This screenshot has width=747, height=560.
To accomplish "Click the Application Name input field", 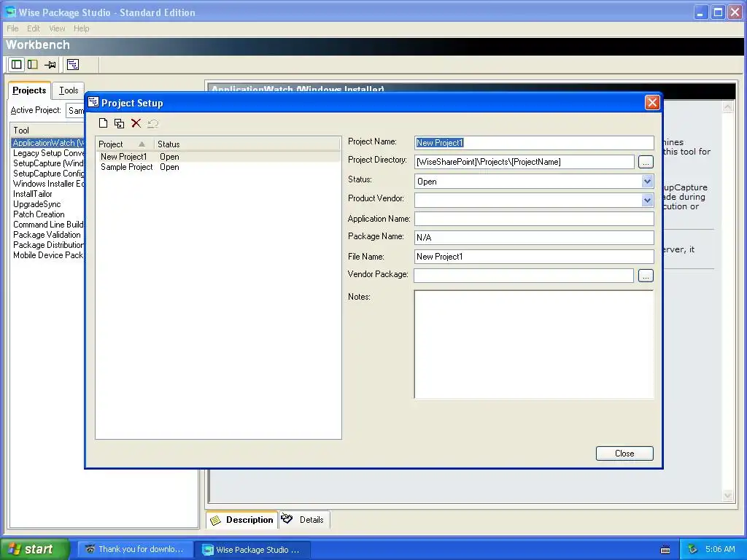I will point(534,219).
